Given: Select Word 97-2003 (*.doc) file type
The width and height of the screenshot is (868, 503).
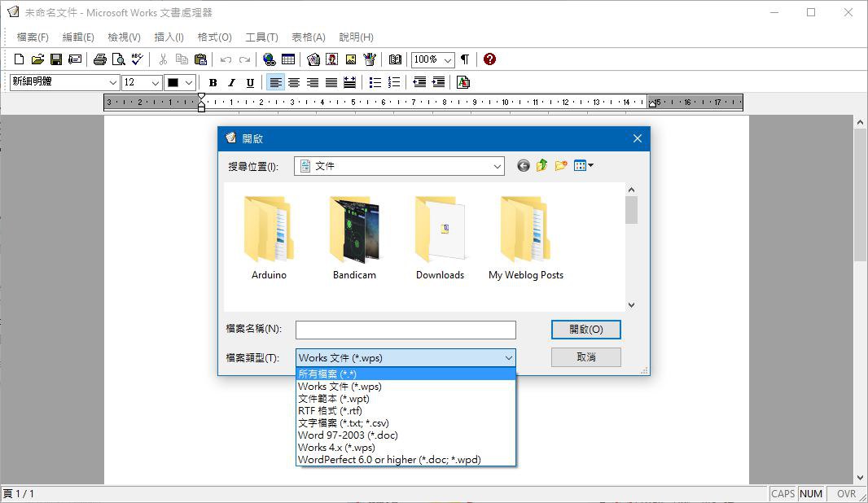Looking at the screenshot, I should point(406,435).
